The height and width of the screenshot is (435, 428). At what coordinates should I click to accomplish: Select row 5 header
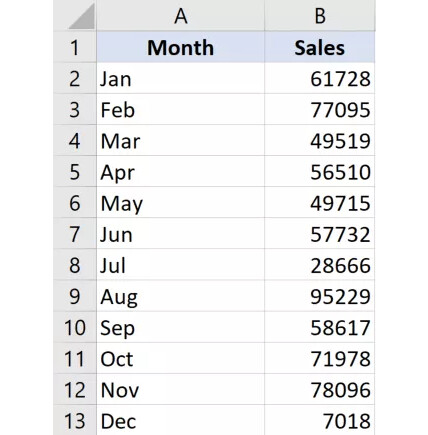[x=75, y=172]
